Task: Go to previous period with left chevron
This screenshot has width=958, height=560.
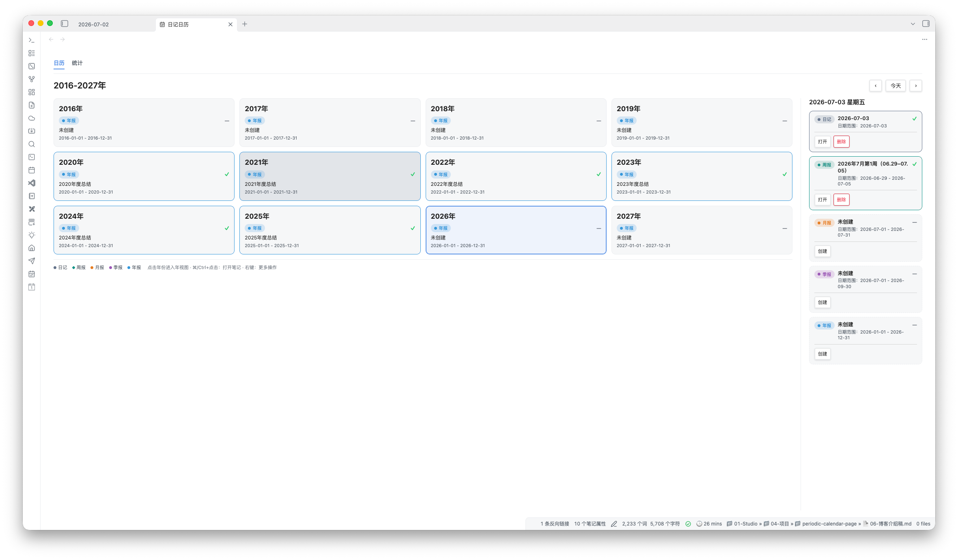Action: tap(876, 86)
